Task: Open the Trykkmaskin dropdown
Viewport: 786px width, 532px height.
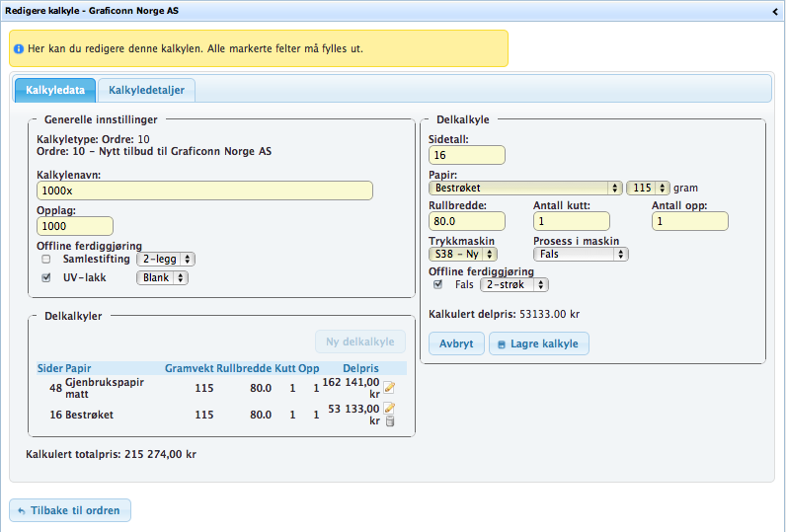Action: click(x=463, y=254)
